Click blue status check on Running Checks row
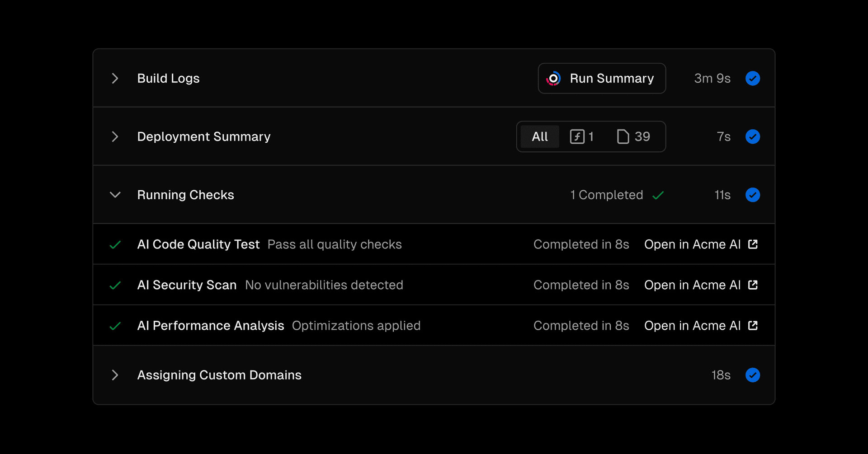868x454 pixels. (x=753, y=195)
